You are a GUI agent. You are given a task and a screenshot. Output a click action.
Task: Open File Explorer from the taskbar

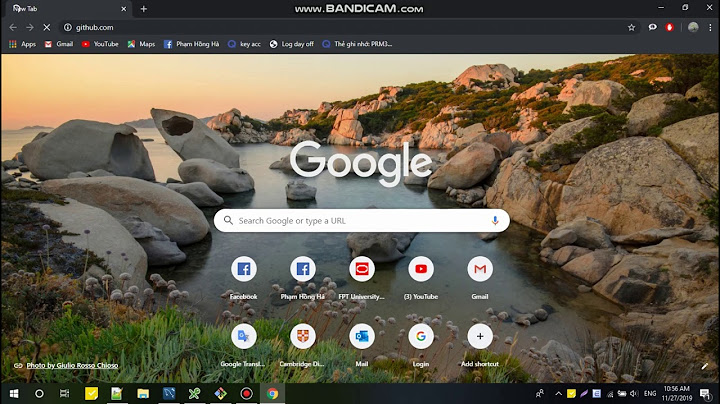click(x=143, y=393)
